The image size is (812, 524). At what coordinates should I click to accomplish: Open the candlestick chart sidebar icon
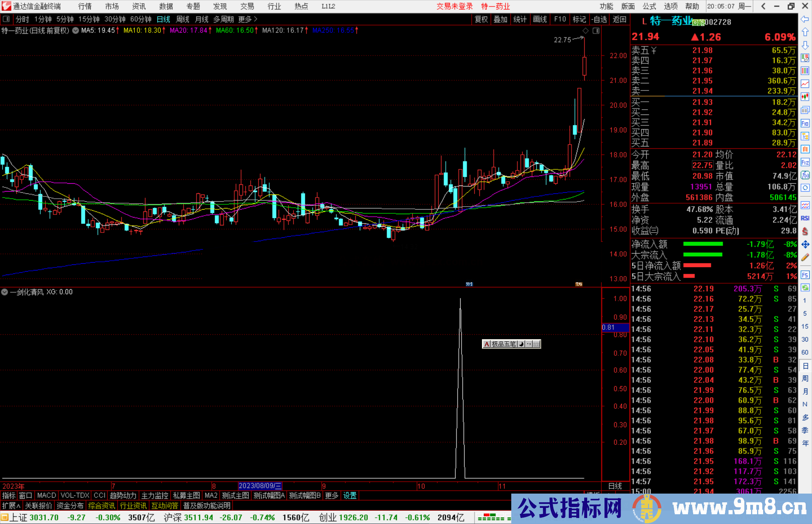[x=805, y=97]
